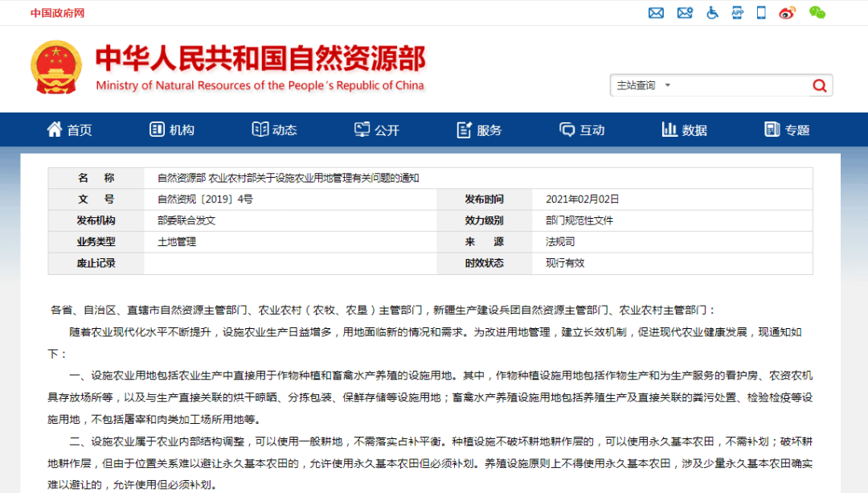Click the salutation line starting 各省、自治区
Image resolution: width=868 pixels, height=493 pixels.
(383, 310)
